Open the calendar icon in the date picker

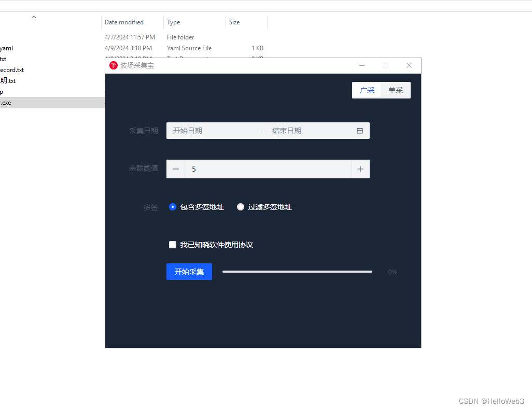[360, 131]
